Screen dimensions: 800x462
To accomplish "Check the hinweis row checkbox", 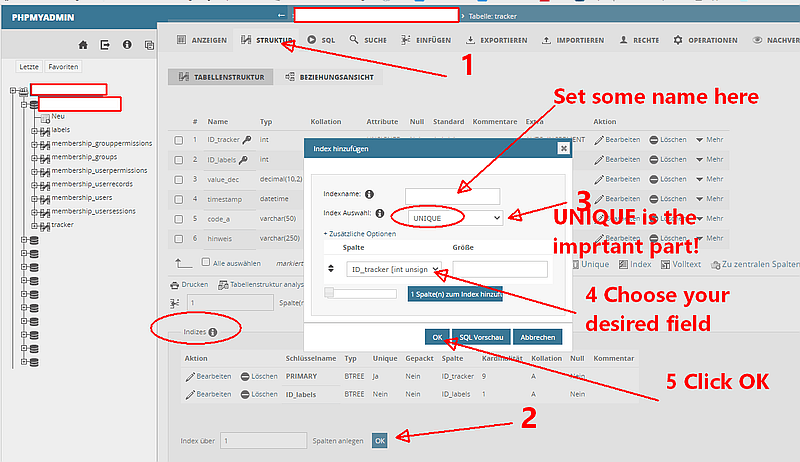I will tap(179, 239).
